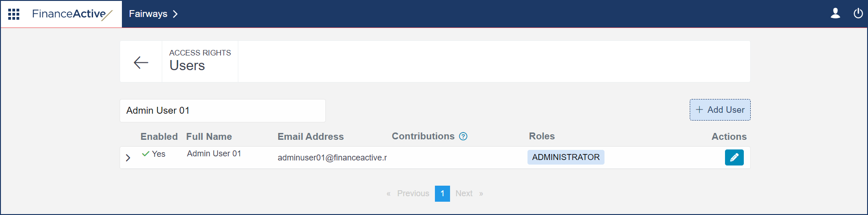
Task: Click the Full Name column header
Action: point(209,137)
